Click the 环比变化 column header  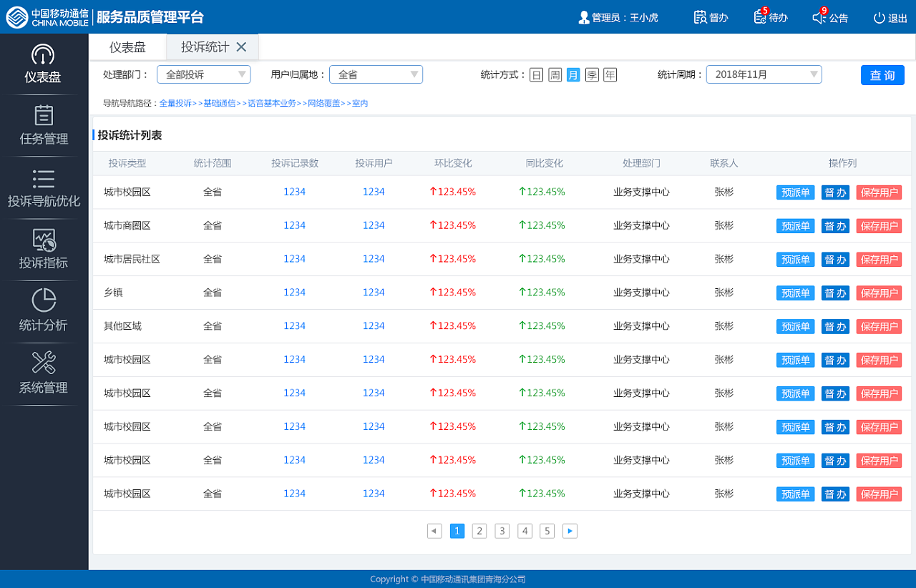tap(453, 163)
